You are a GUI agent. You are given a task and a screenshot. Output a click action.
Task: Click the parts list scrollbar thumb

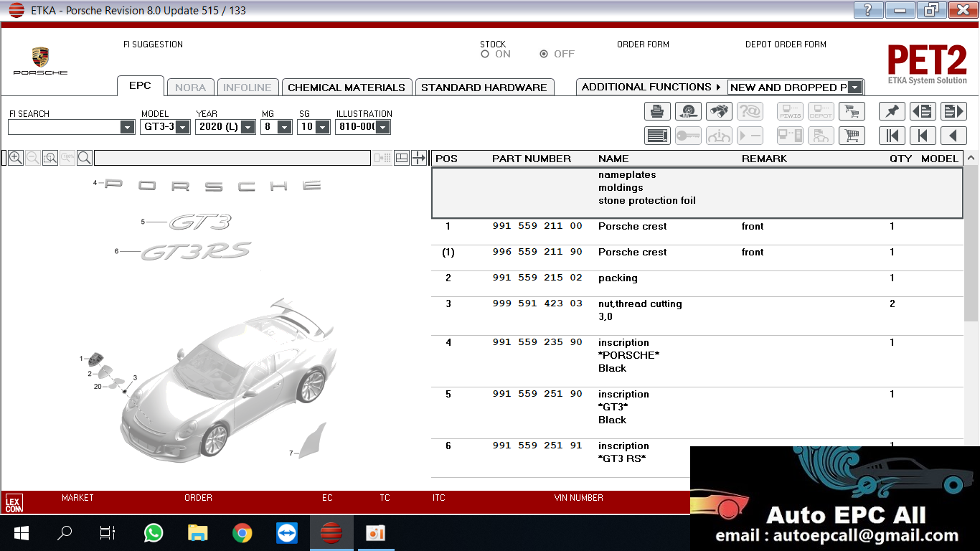pyautogui.click(x=971, y=244)
